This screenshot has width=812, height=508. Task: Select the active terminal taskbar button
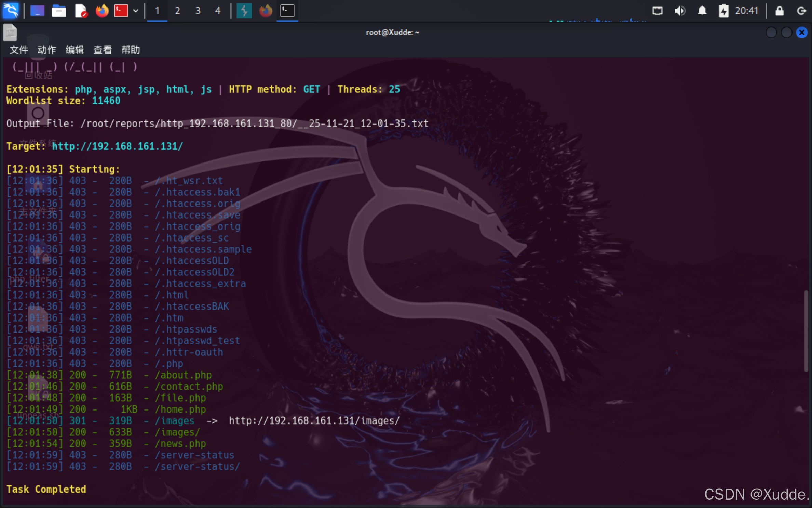(287, 11)
